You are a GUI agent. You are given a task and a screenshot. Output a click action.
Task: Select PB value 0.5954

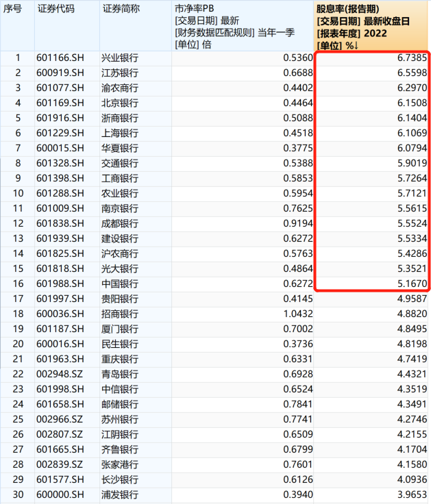(x=298, y=194)
